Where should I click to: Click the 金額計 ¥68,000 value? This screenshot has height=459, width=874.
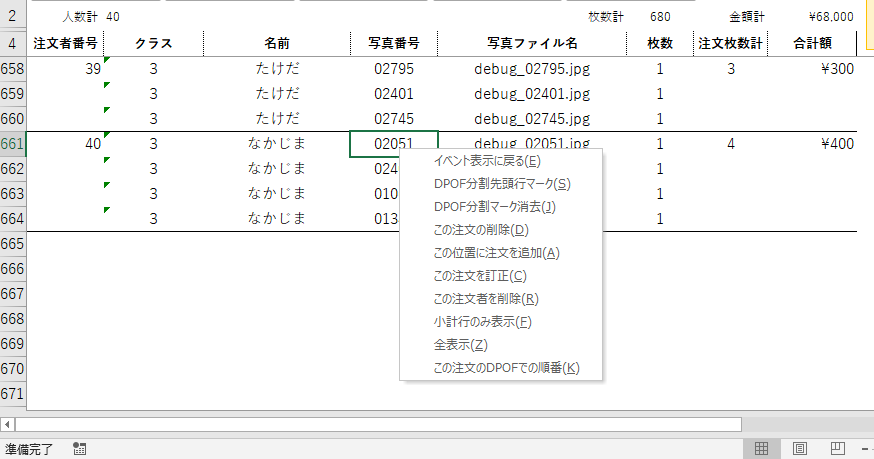[x=831, y=17]
